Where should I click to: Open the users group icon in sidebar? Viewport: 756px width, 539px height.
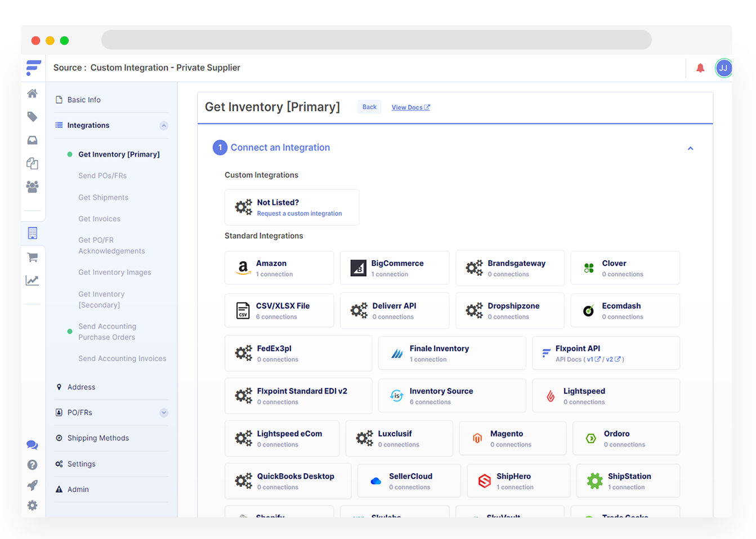(x=33, y=187)
